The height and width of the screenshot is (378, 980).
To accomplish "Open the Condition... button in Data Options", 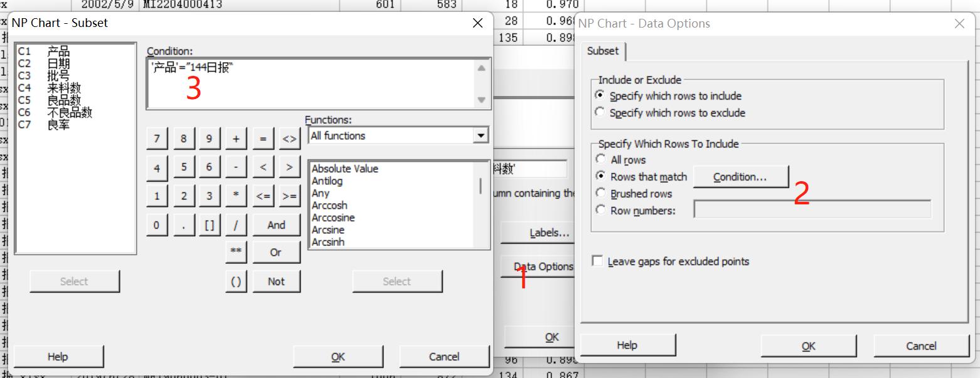I will coord(740,177).
